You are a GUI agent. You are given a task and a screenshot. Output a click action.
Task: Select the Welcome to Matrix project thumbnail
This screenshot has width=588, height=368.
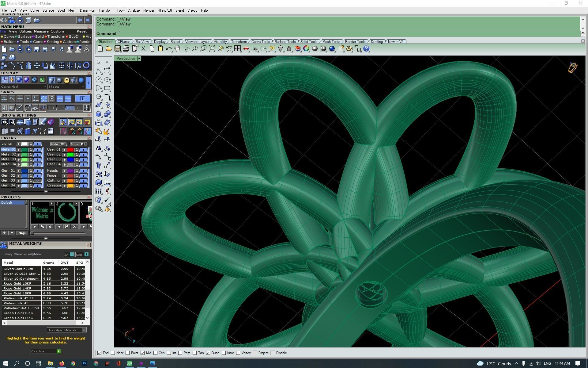tap(42, 213)
